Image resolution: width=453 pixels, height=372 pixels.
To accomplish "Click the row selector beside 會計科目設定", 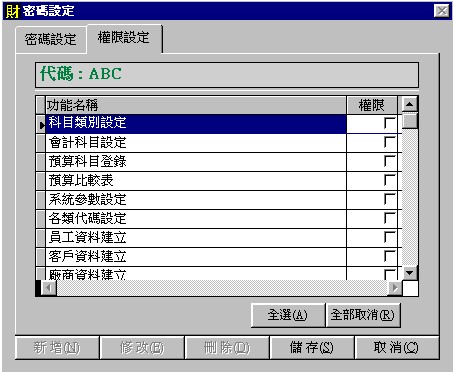I will [41, 143].
